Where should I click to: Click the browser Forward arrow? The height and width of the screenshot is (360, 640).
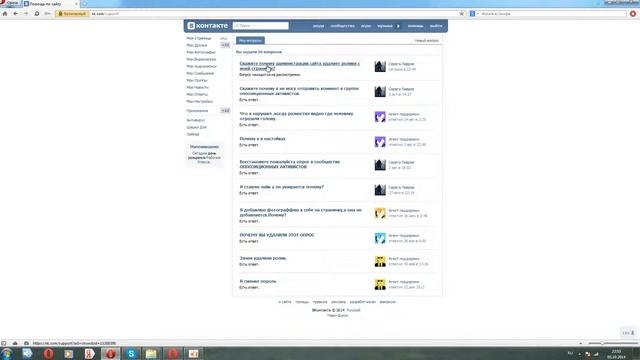[26, 13]
